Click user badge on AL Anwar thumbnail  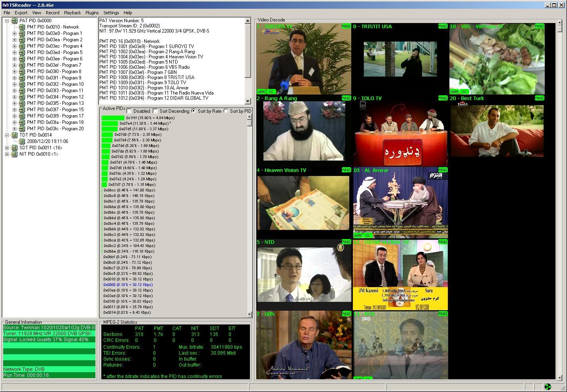(x=358, y=235)
